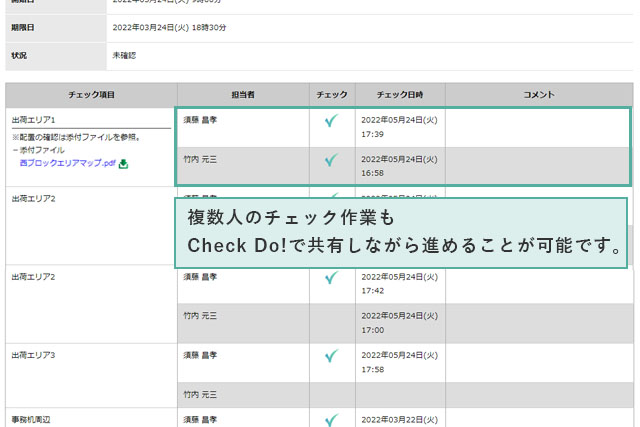Viewport: 640px width, 427px height.
Task: Click the コメント column header
Action: pyautogui.click(x=539, y=95)
